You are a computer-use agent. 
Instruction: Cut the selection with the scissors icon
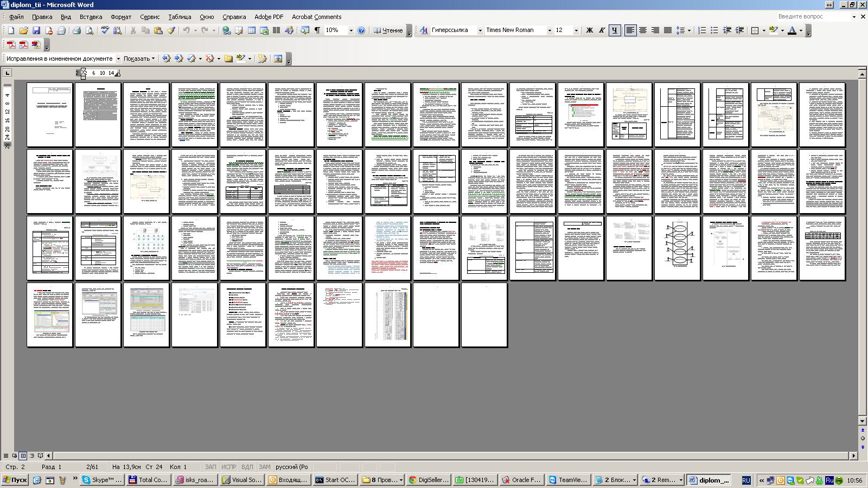click(x=133, y=30)
